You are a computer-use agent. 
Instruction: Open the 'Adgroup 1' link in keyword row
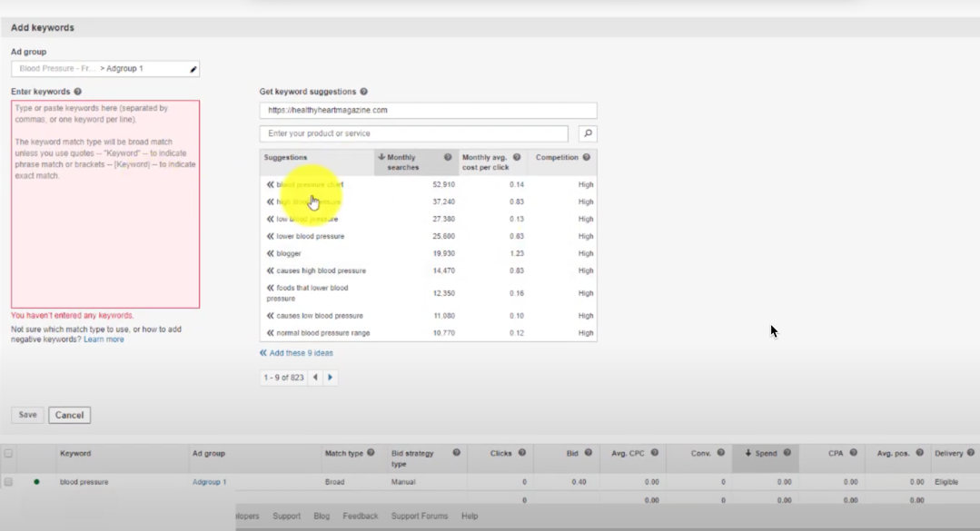(210, 482)
